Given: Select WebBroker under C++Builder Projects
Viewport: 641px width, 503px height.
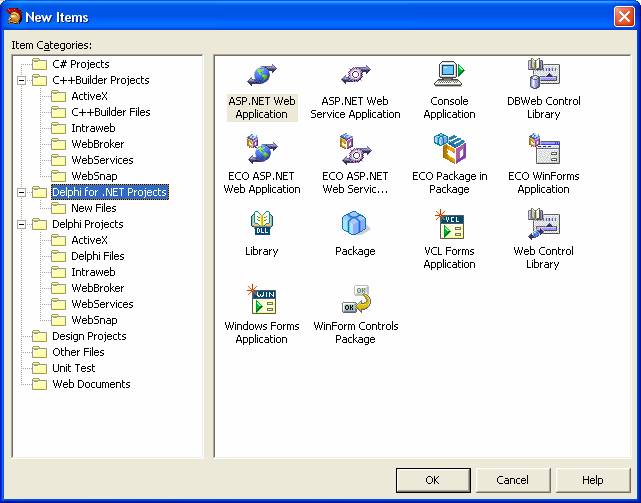Looking at the screenshot, I should [97, 144].
